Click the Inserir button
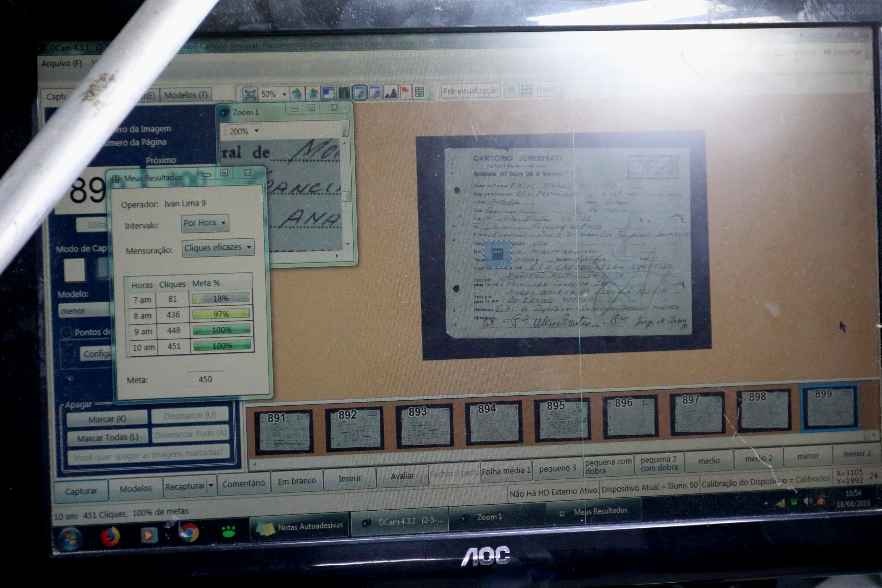Image resolution: width=882 pixels, height=588 pixels. [350, 478]
